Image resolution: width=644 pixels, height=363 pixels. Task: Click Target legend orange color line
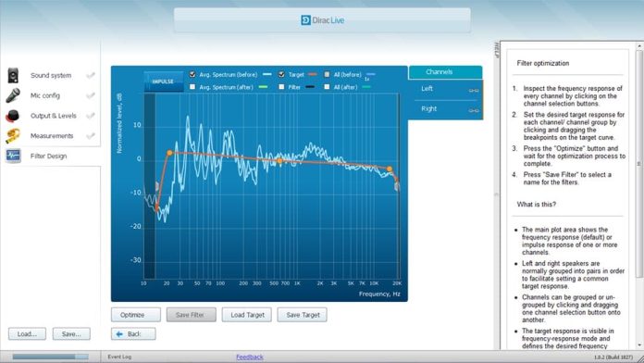coord(313,74)
